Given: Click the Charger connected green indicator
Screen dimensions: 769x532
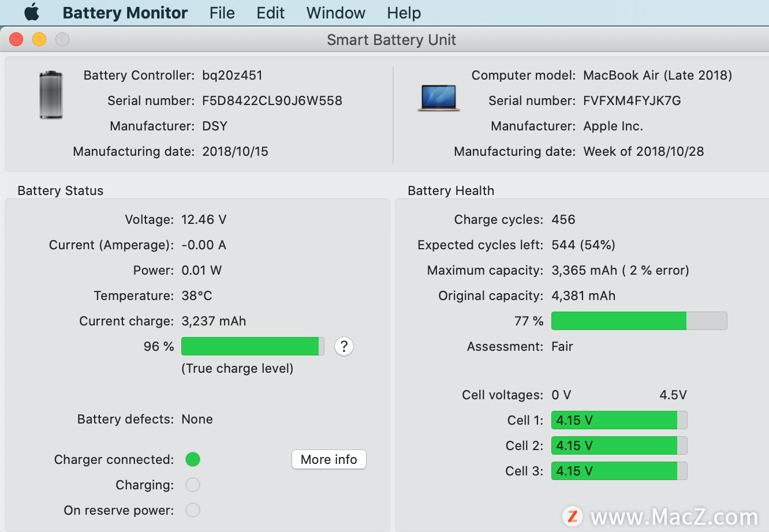Looking at the screenshot, I should pos(193,459).
